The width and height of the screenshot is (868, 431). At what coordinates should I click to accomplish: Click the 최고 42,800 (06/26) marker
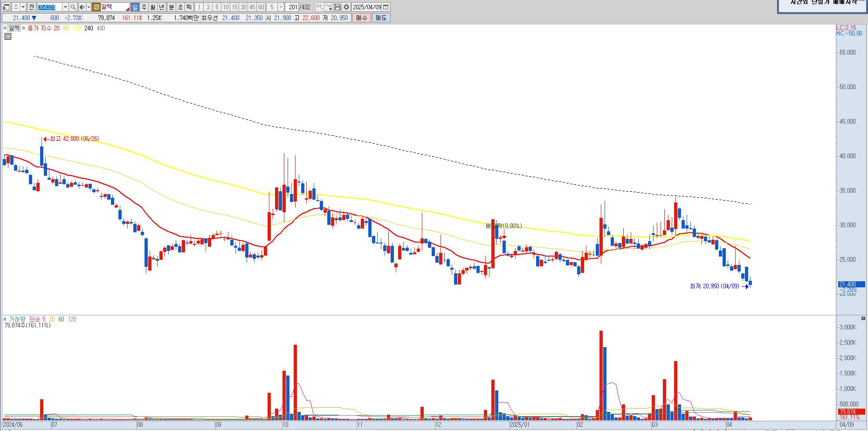point(71,139)
